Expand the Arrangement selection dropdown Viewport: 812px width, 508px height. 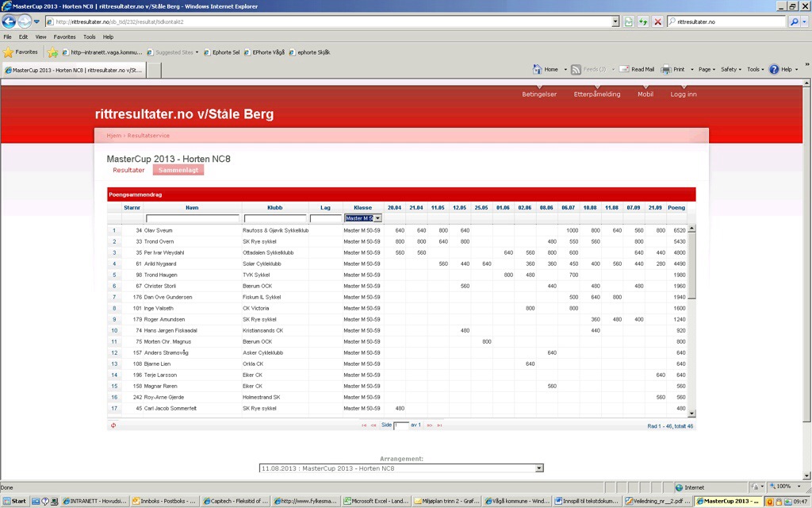coord(539,468)
